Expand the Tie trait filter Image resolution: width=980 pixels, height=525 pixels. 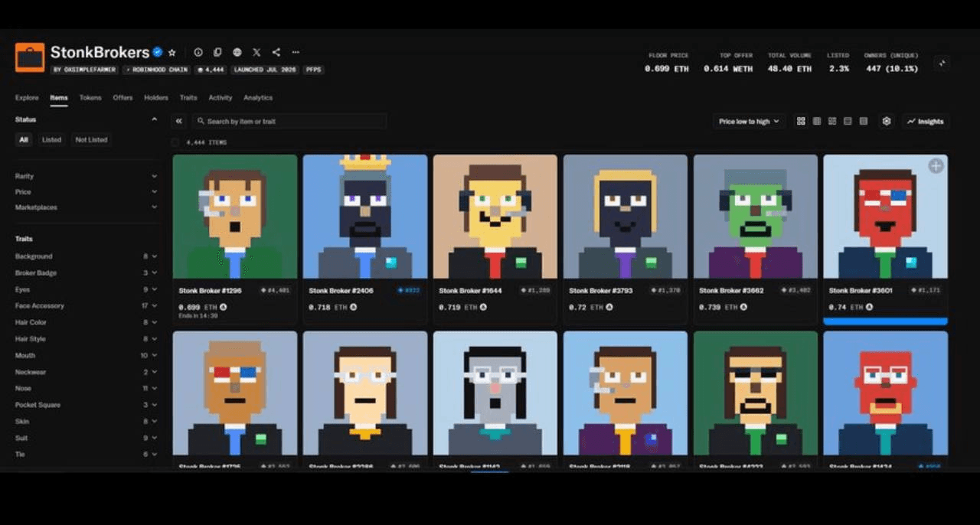tap(87, 455)
